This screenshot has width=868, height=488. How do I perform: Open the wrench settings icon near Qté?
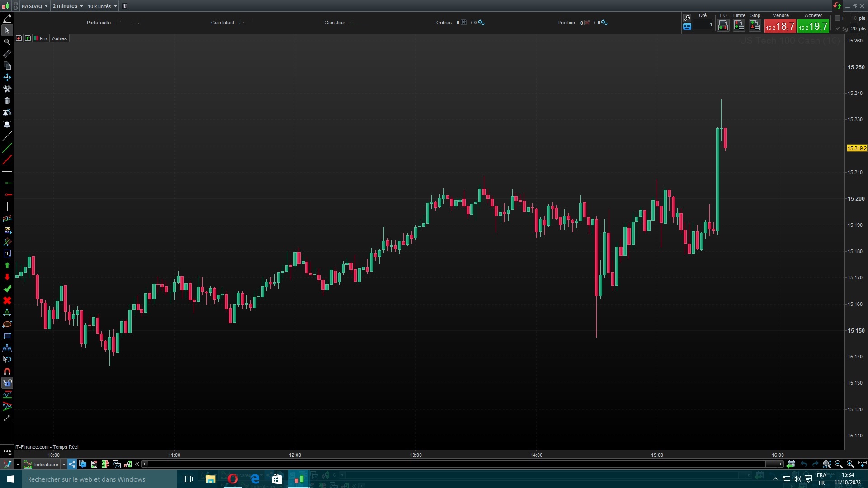point(687,18)
